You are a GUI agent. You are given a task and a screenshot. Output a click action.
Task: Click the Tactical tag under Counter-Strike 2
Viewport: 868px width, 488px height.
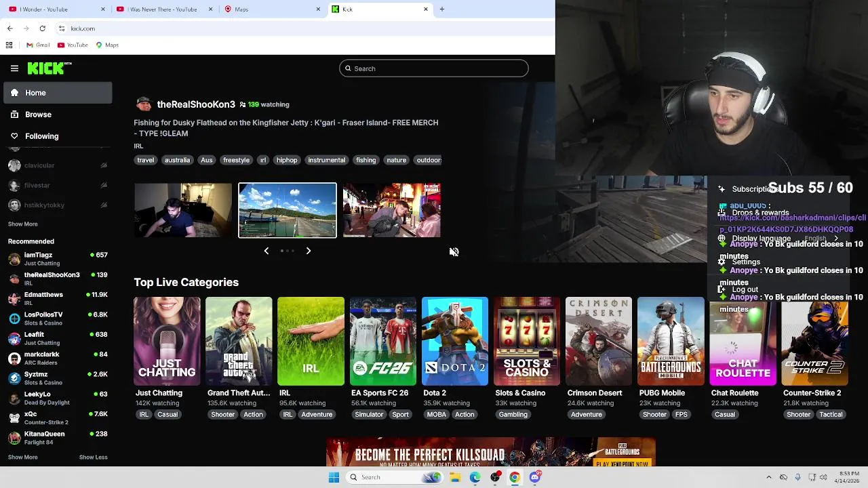click(x=831, y=415)
